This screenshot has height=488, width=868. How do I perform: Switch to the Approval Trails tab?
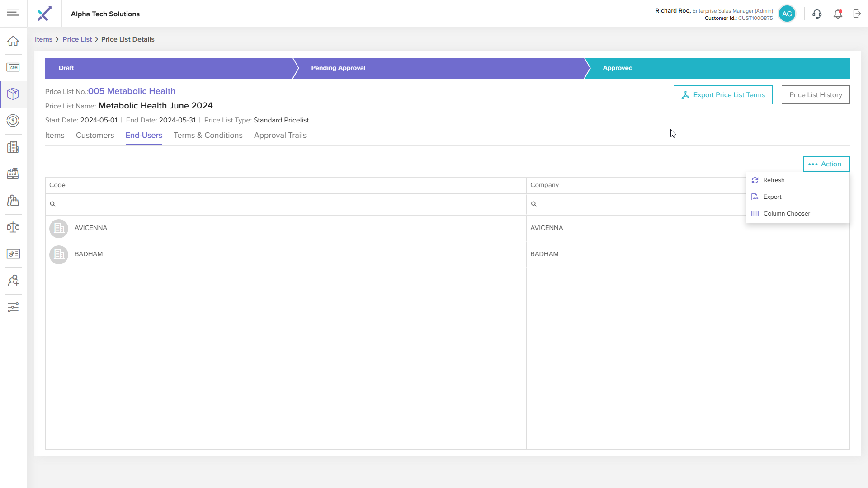coord(280,136)
